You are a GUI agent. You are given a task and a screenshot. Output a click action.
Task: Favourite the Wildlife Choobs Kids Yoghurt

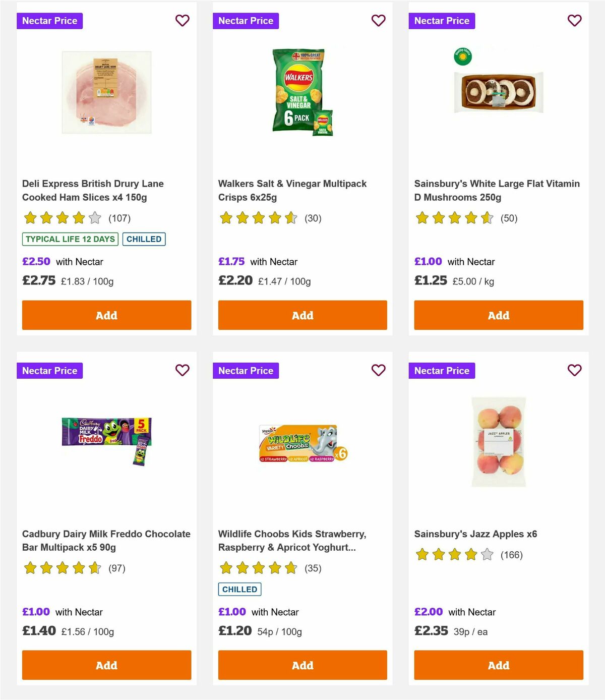pos(378,370)
